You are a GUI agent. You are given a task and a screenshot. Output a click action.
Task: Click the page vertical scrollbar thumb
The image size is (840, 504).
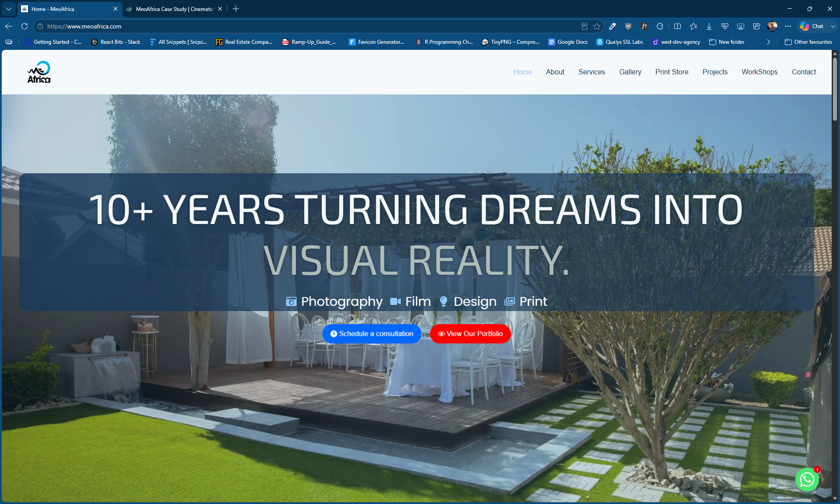click(x=835, y=90)
